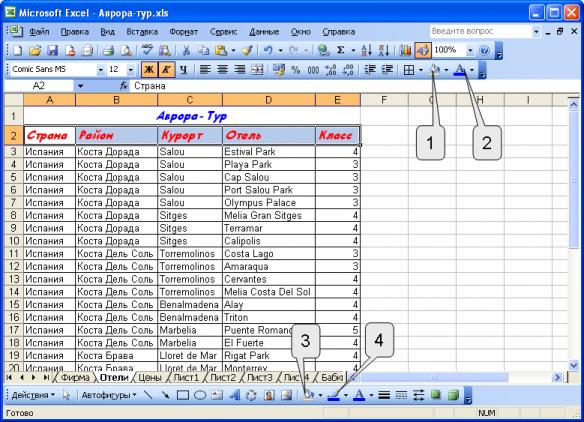This screenshot has height=422, width=584.
Task: Insert WordArt with the slanted A icon
Action: pos(235,395)
